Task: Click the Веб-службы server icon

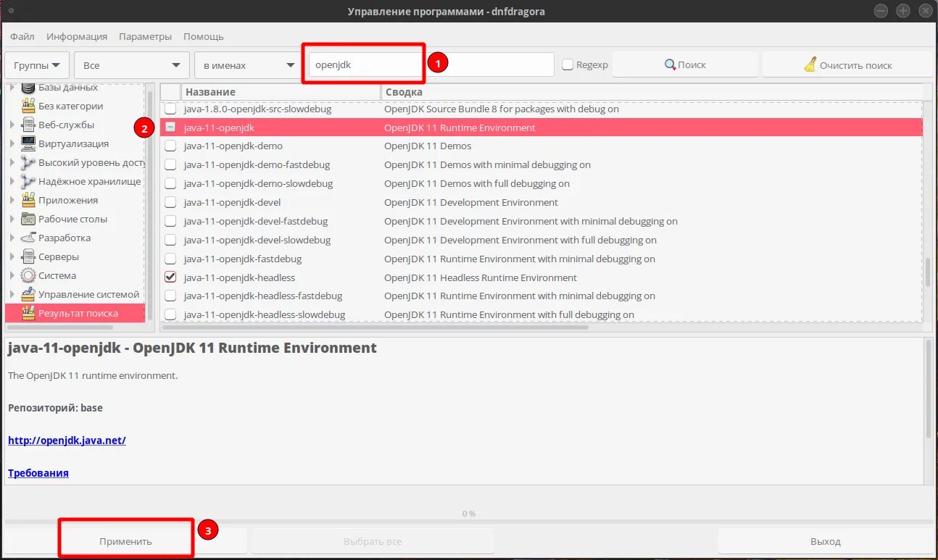Action: tap(28, 125)
